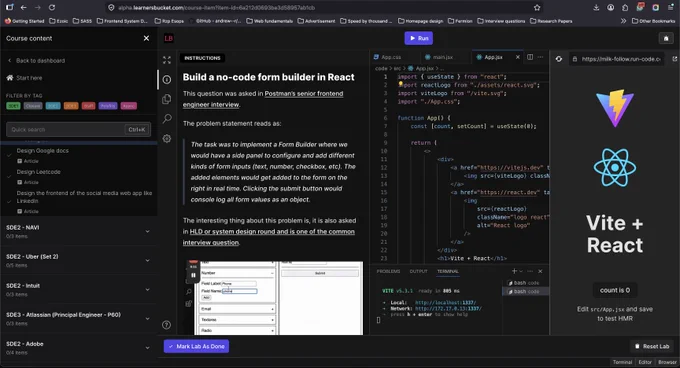Close the App.jsx editor tab
The image size is (680, 368).
(x=517, y=57)
